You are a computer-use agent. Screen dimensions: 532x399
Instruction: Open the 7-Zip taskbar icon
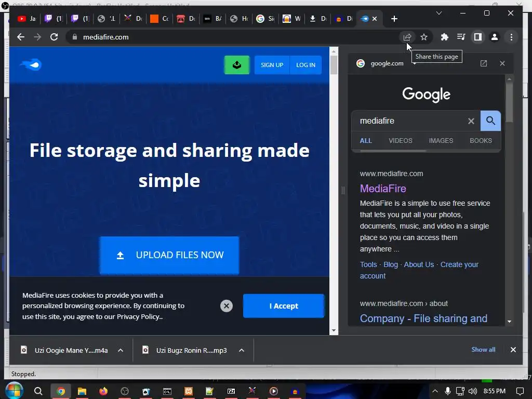pyautogui.click(x=231, y=391)
